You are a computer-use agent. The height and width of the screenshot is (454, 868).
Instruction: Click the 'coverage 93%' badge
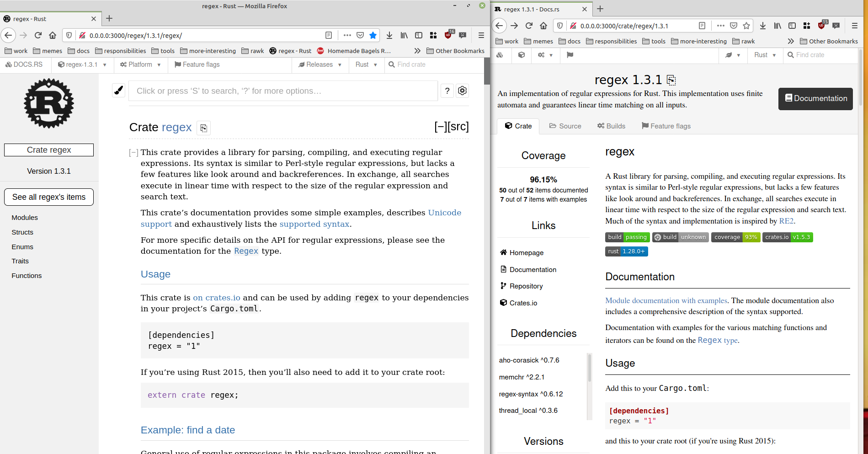[x=735, y=237]
